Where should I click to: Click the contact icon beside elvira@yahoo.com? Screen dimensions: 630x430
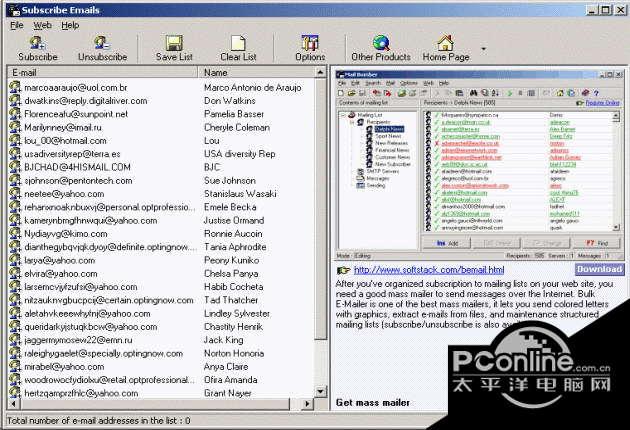(15, 273)
